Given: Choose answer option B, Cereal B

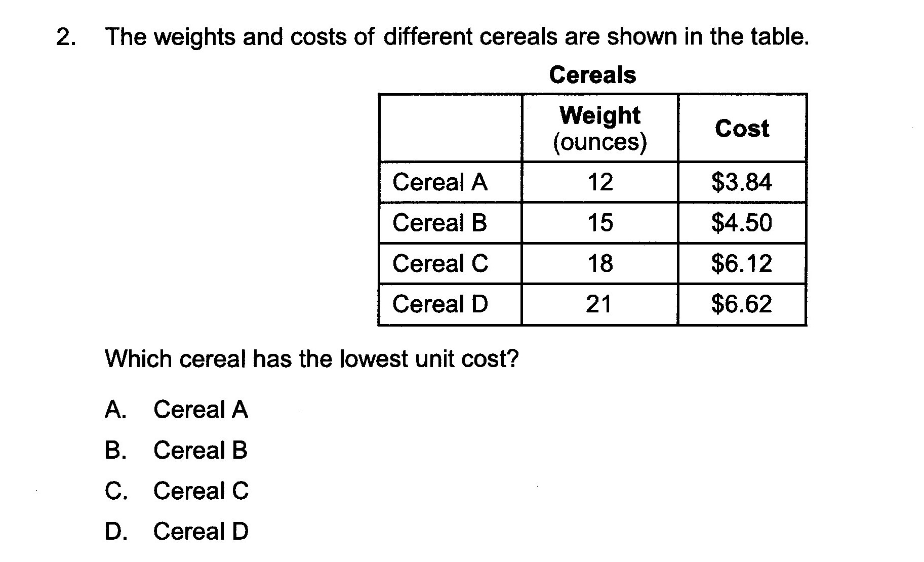Looking at the screenshot, I should pyautogui.click(x=176, y=450).
